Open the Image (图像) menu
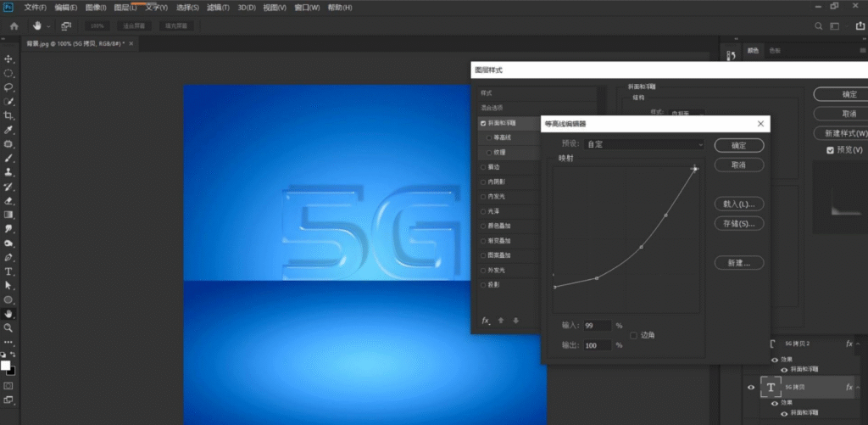868x425 pixels. pyautogui.click(x=96, y=8)
